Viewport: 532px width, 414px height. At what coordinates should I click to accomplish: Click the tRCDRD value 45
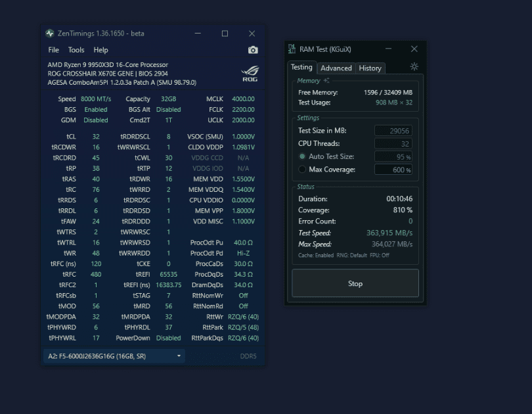pyautogui.click(x=96, y=158)
